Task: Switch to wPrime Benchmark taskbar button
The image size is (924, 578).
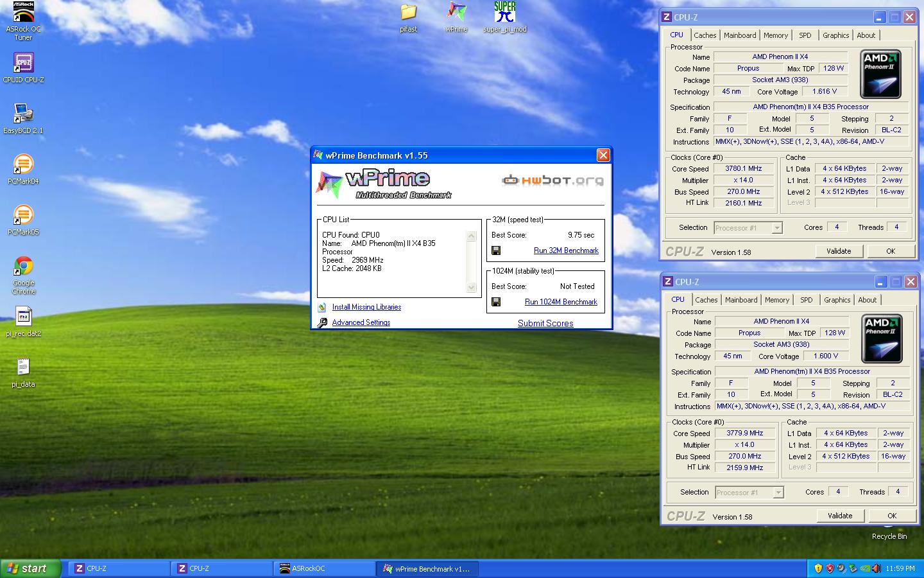Action: click(428, 568)
